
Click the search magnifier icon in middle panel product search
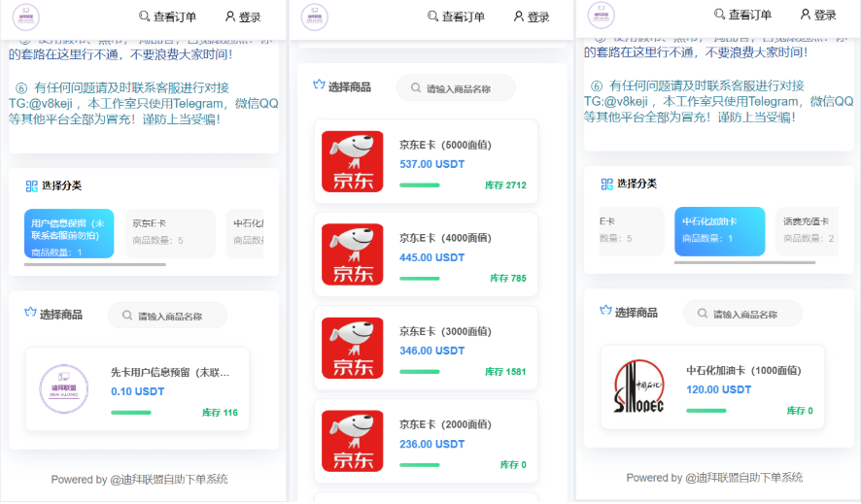[416, 87]
